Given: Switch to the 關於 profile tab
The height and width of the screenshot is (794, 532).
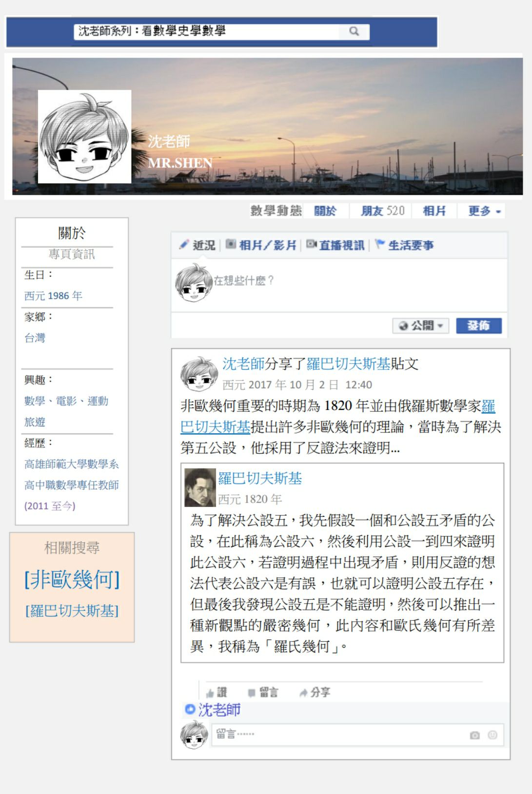Looking at the screenshot, I should tap(325, 211).
